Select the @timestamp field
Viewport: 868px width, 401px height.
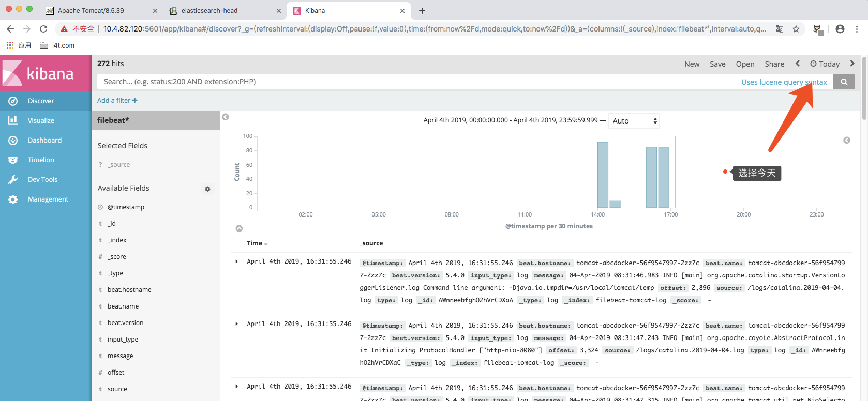point(126,207)
